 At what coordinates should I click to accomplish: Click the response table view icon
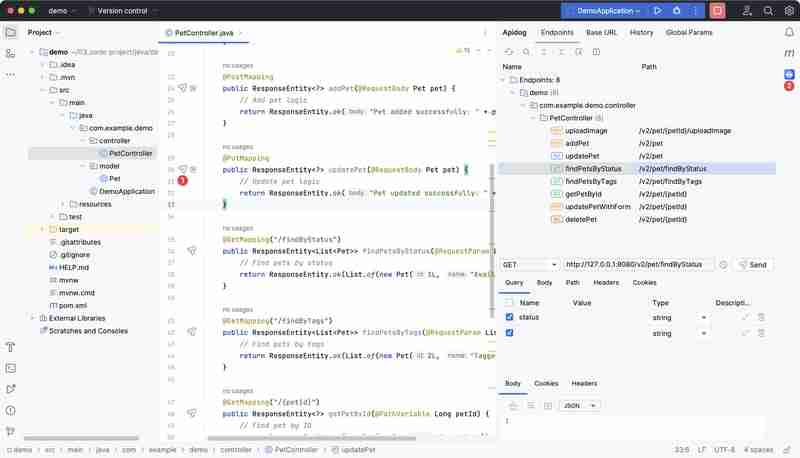[x=547, y=405]
